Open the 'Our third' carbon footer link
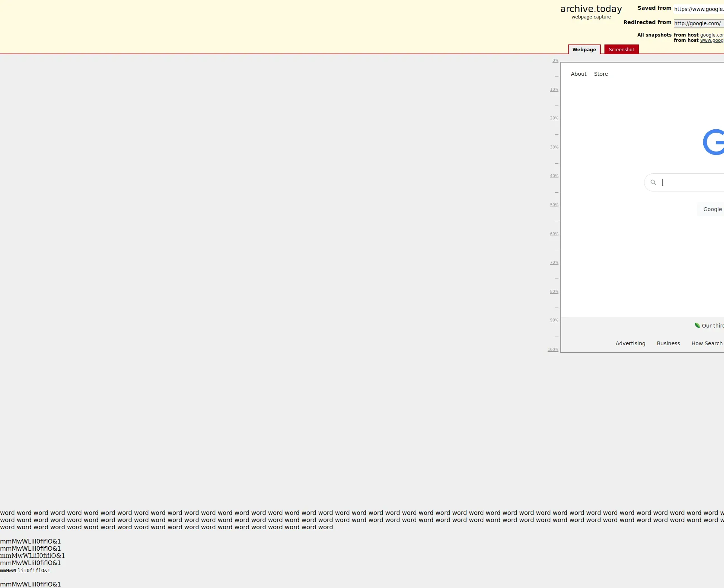Viewport: 724px width, 588px height. pos(713,326)
